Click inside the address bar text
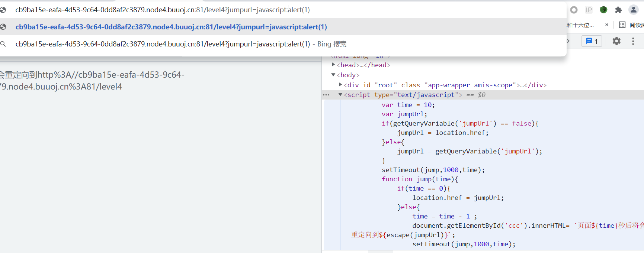 tap(162, 10)
